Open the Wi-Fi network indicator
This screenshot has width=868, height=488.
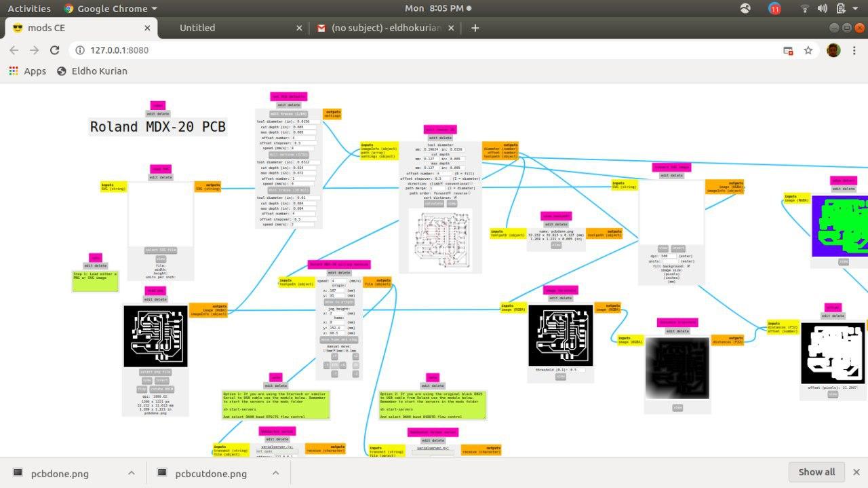(x=805, y=8)
